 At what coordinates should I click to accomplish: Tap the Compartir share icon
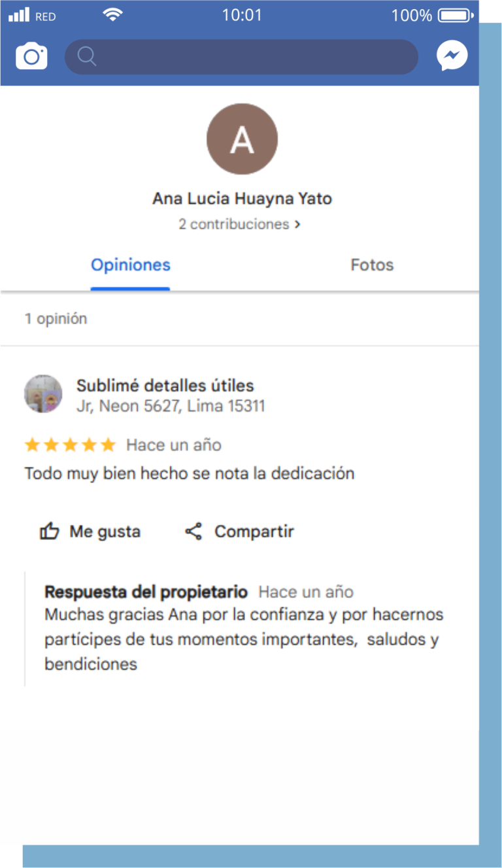(193, 531)
